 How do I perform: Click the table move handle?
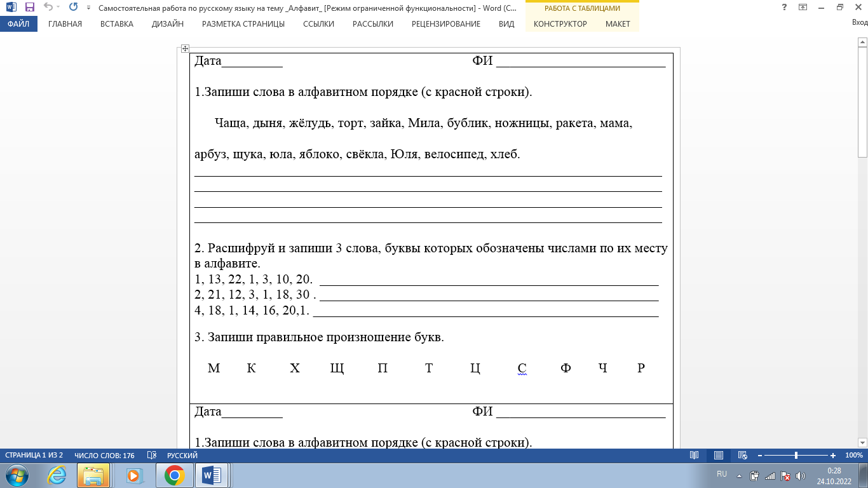pos(184,48)
